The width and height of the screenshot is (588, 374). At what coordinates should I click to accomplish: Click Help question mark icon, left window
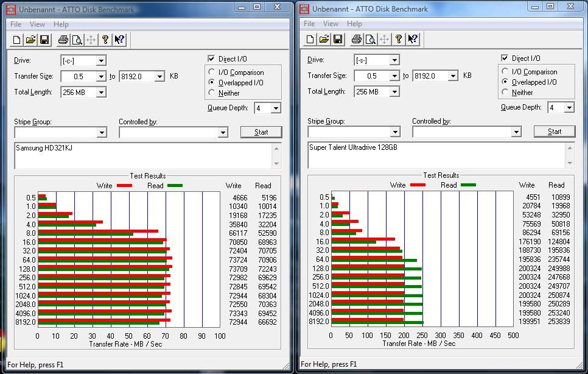click(105, 40)
